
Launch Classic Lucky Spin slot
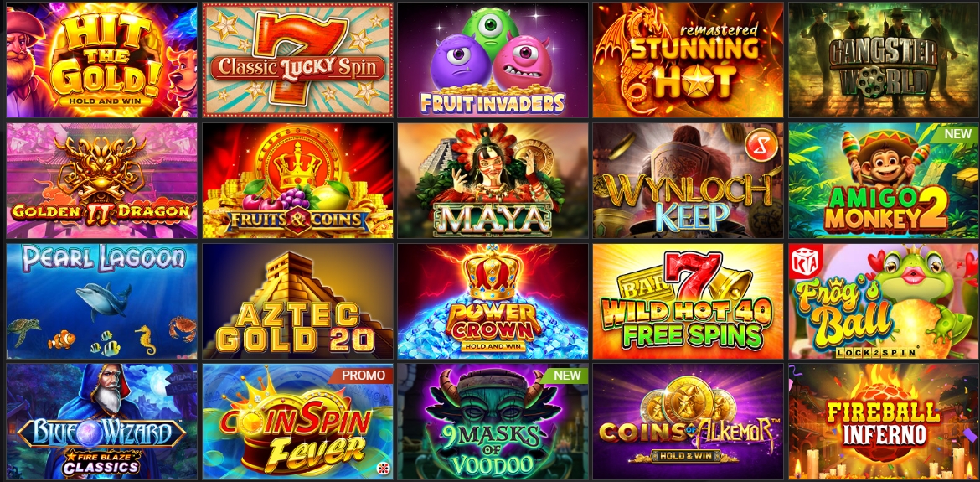[x=297, y=60]
